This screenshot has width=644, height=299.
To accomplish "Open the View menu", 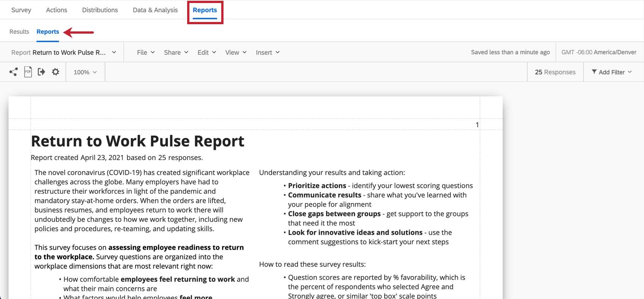I will point(236,53).
